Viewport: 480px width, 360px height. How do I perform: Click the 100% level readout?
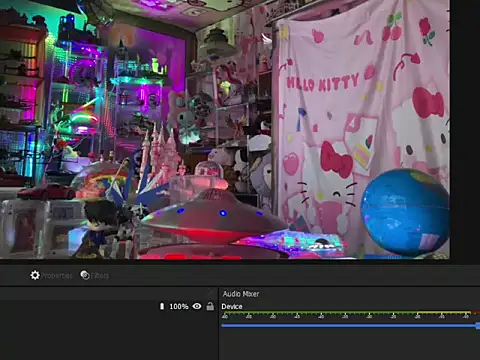179,306
